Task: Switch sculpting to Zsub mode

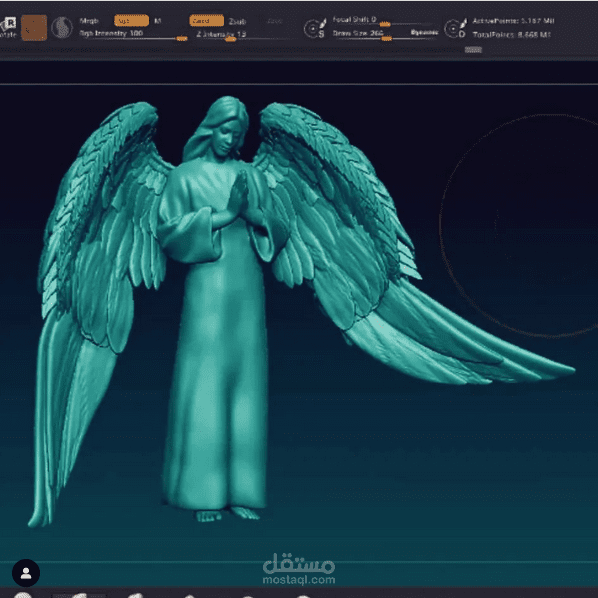Action: coord(237,22)
